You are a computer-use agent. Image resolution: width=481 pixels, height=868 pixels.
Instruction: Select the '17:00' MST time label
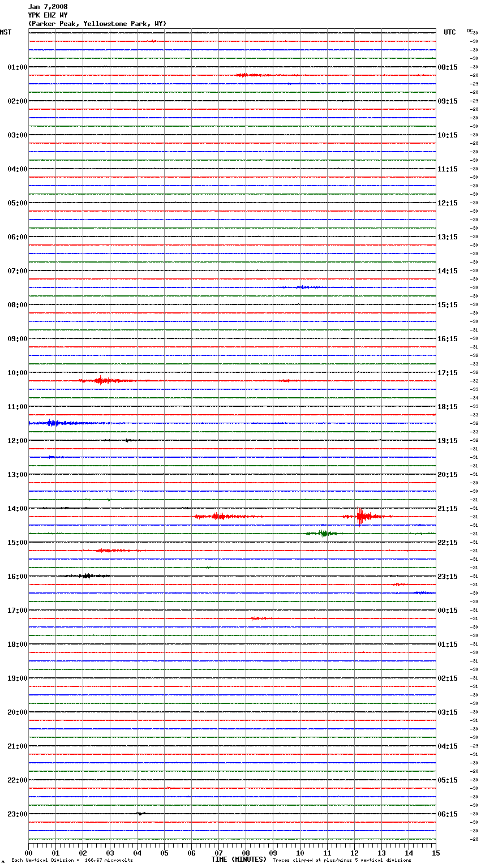[x=18, y=611]
